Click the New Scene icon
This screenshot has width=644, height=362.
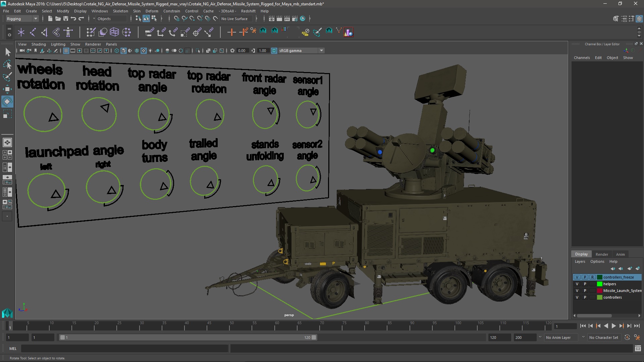click(x=50, y=19)
